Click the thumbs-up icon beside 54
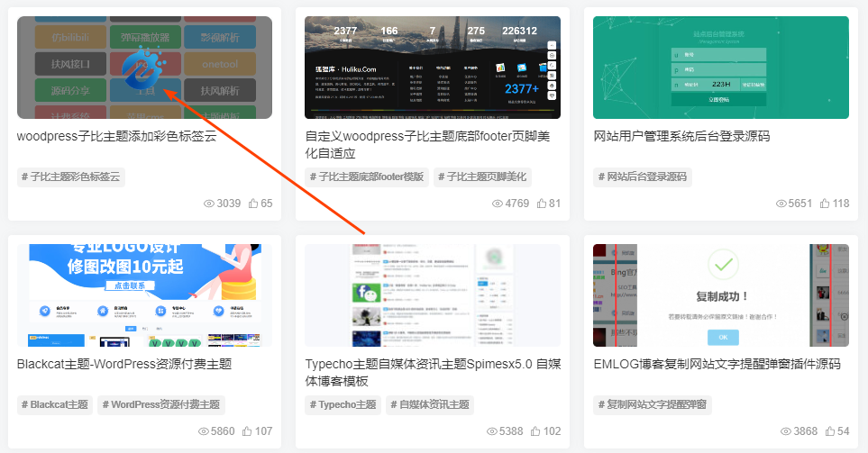This screenshot has height=453, width=868. (830, 431)
